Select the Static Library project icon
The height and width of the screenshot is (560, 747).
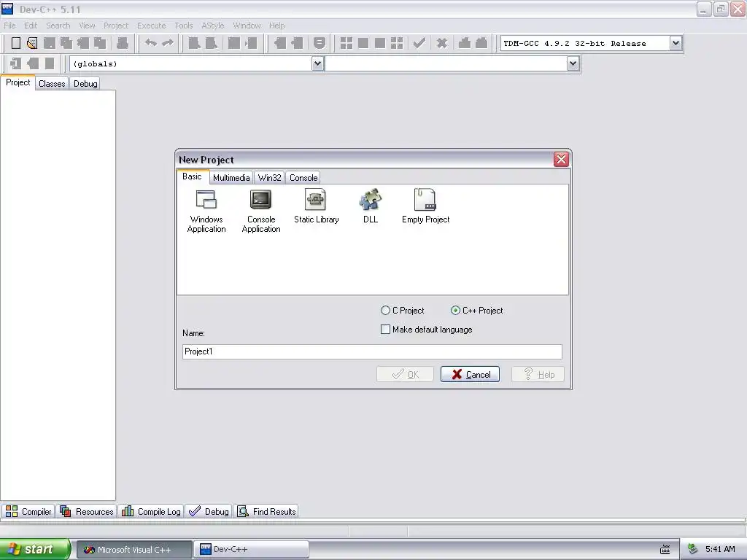[317, 206]
